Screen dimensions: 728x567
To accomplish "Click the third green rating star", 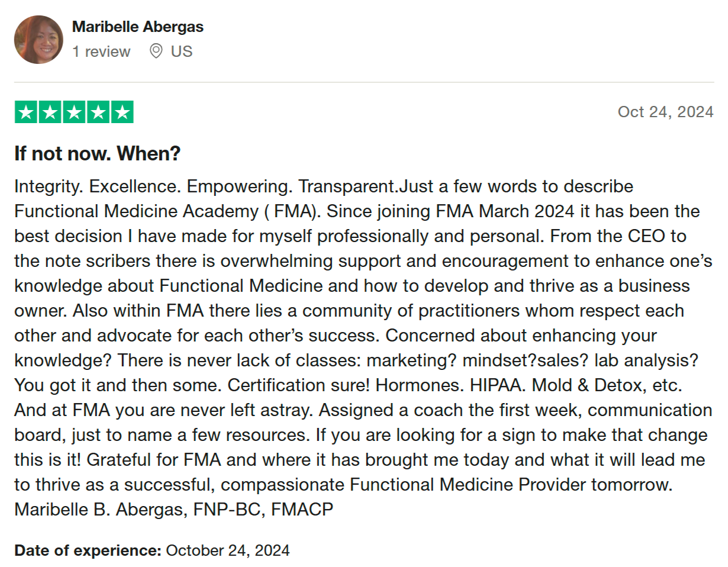I will [x=74, y=112].
